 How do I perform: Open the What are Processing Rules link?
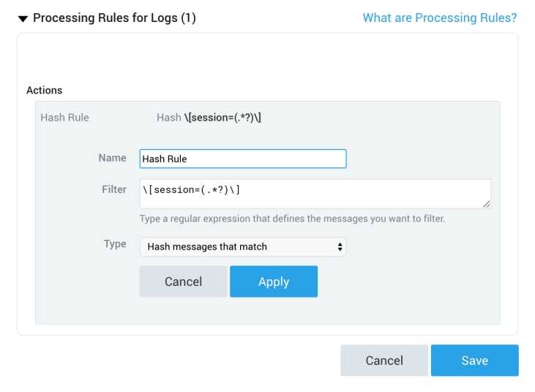coord(439,18)
